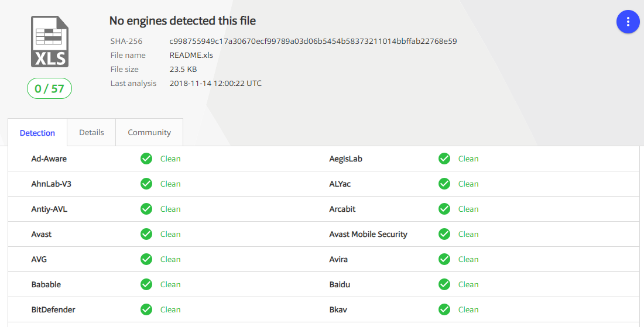Screen dimensions: 644x327
Task: Click the README.xls file name
Action: point(191,55)
